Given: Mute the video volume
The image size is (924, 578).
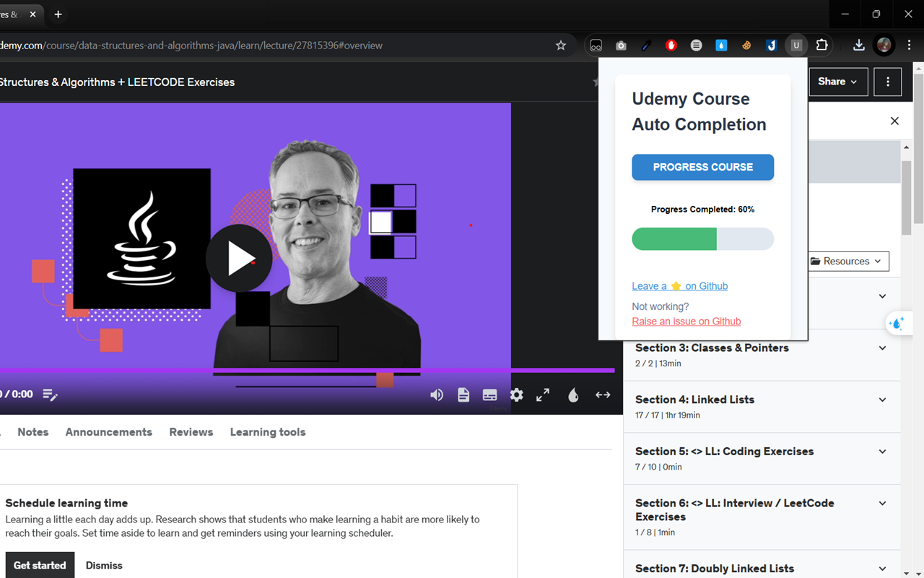Looking at the screenshot, I should tap(436, 394).
